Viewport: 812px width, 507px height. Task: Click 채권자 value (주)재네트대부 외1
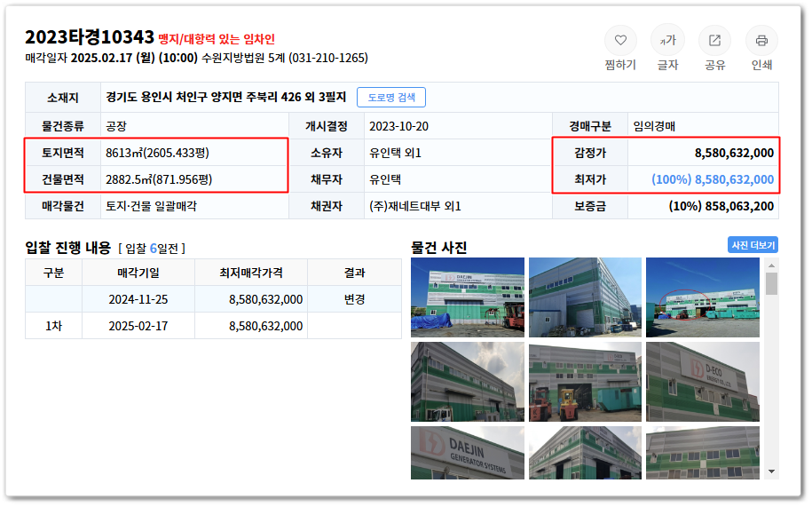[x=414, y=206]
